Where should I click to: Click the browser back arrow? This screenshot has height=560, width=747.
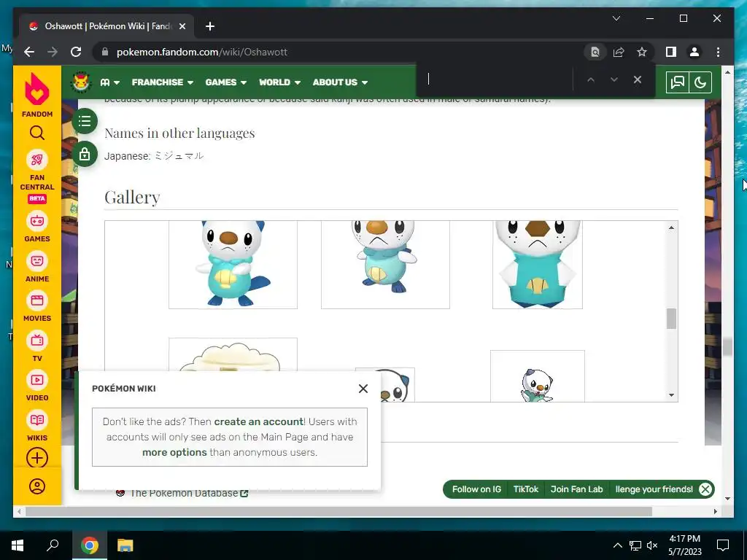pos(29,52)
